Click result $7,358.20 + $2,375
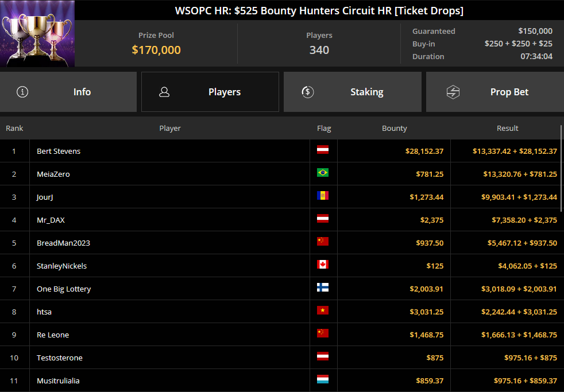 click(x=524, y=220)
